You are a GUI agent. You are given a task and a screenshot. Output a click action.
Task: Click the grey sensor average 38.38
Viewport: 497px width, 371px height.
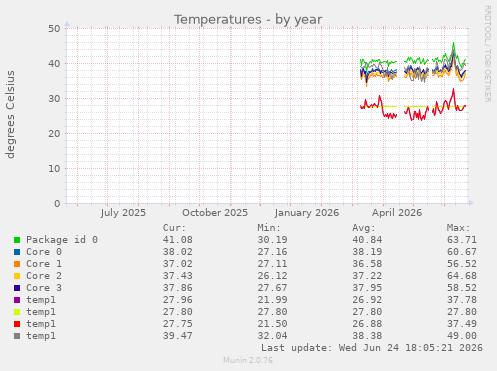[367, 336]
